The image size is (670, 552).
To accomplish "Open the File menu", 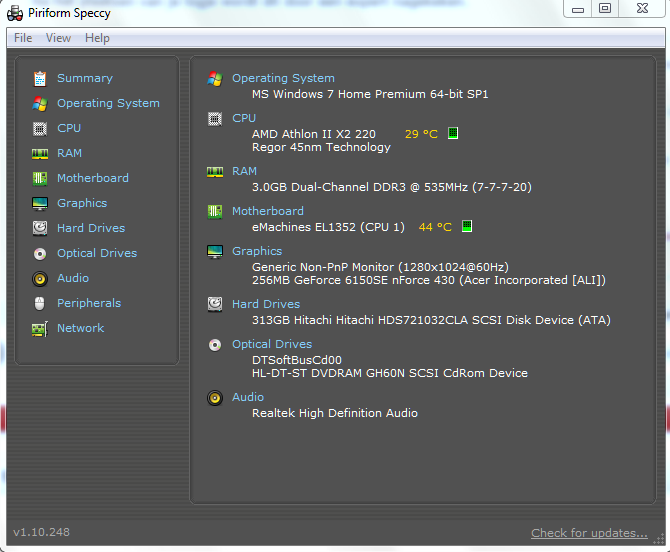I will click(23, 38).
